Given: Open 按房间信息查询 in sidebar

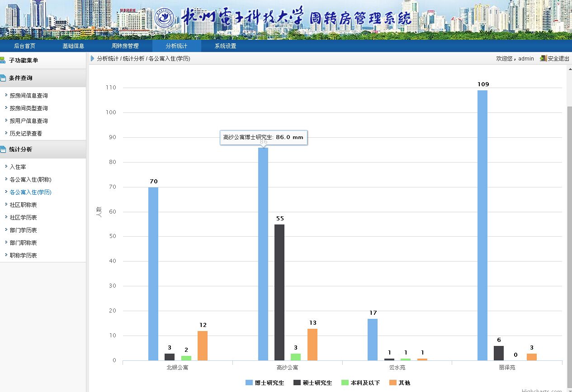Looking at the screenshot, I should tap(28, 96).
